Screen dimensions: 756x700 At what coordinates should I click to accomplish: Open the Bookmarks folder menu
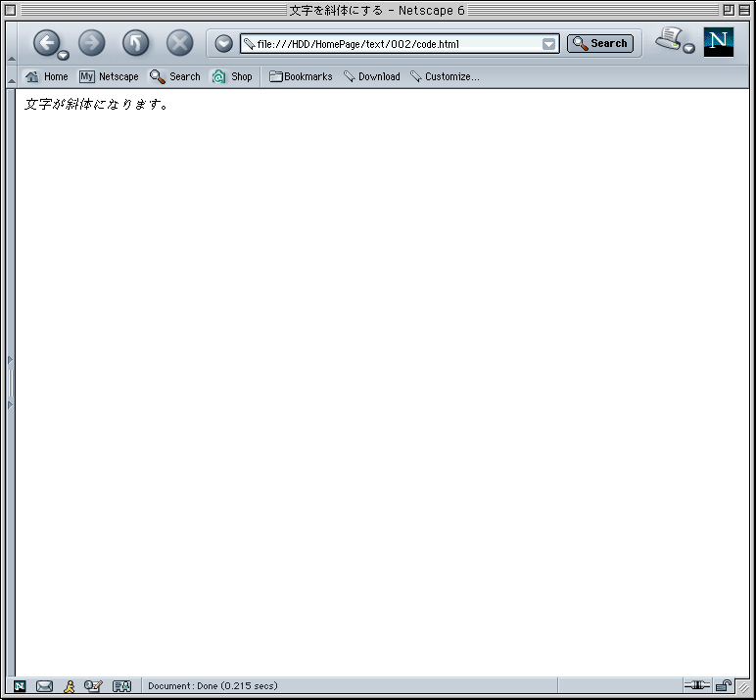pyautogui.click(x=301, y=76)
